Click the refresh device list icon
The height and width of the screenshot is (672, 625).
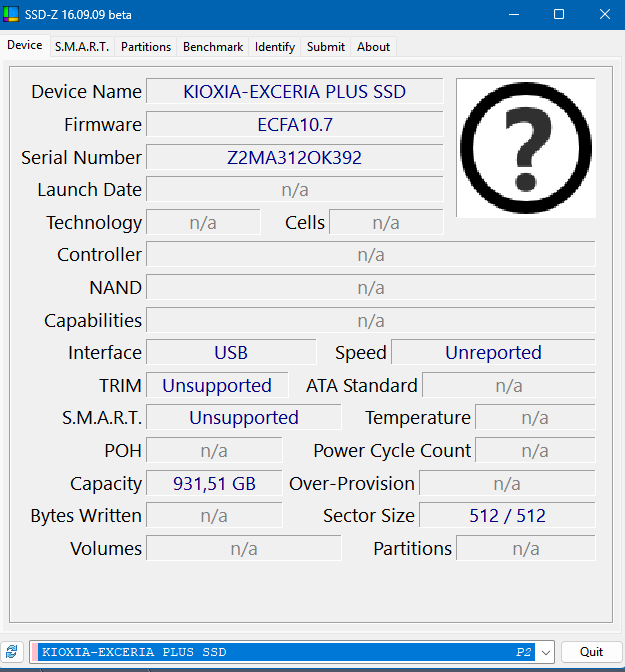tap(12, 652)
